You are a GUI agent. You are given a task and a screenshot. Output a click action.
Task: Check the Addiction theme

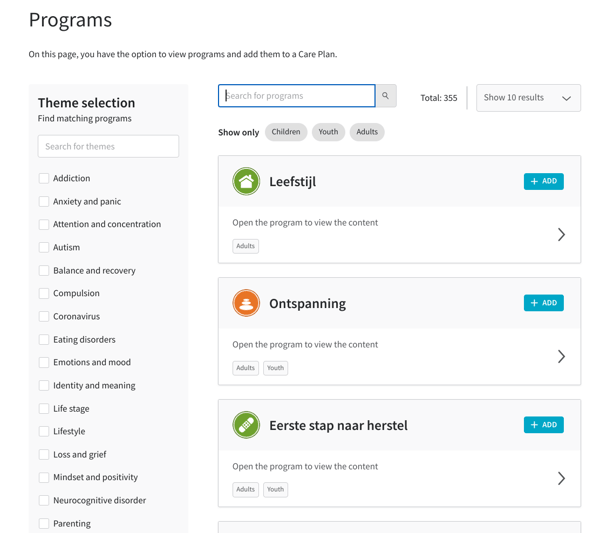[44, 178]
